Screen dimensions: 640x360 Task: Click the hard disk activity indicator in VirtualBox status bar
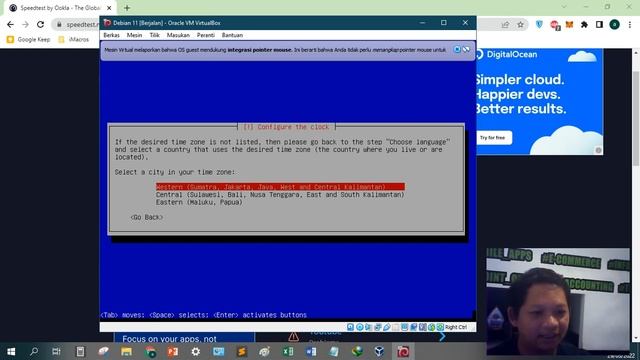(x=351, y=327)
